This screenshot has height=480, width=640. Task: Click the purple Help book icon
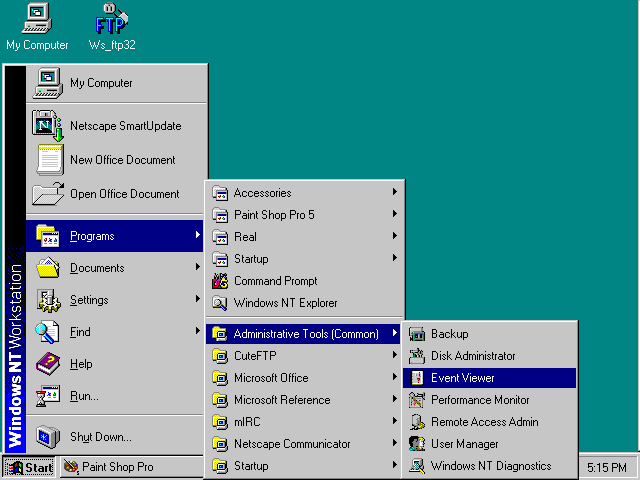pyautogui.click(x=48, y=364)
